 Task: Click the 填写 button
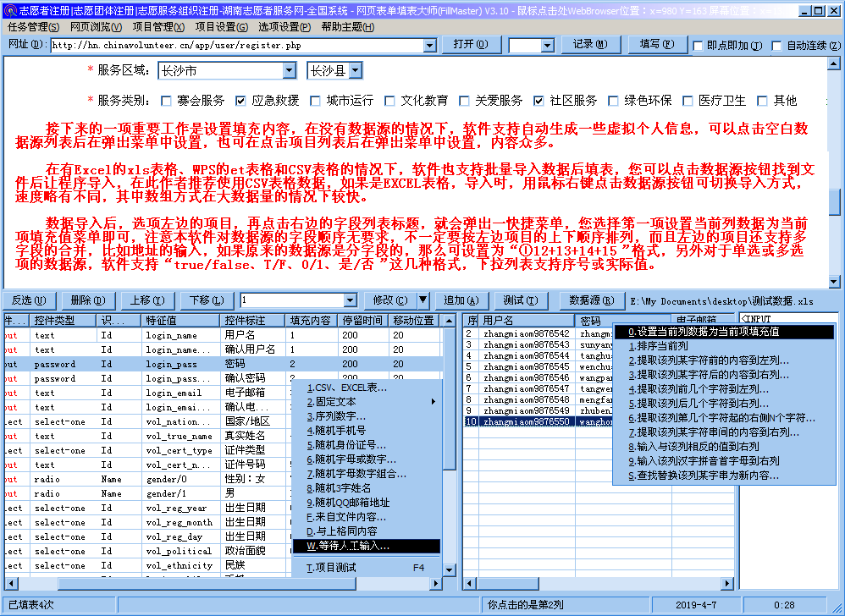[x=657, y=44]
